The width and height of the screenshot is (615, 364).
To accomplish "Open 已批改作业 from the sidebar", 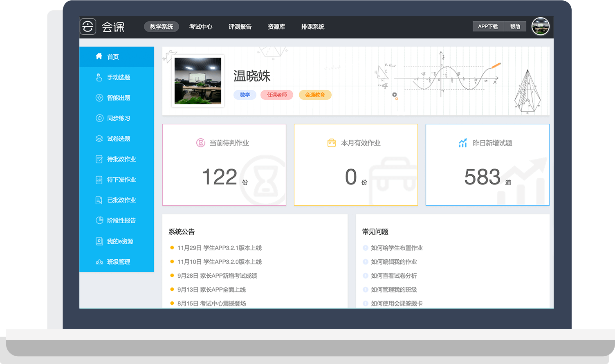I will coord(117,200).
